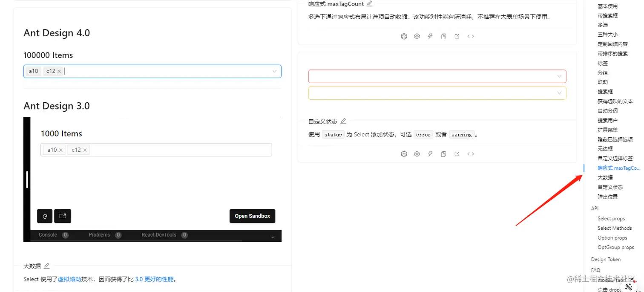Open 自定义状态 demo in CodePen
The width and height of the screenshot is (644, 292).
[417, 154]
